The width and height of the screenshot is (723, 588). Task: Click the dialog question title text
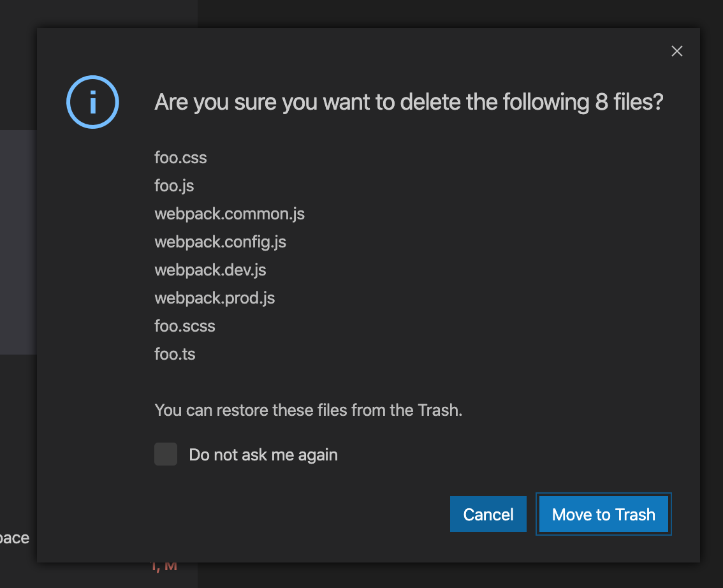click(408, 101)
